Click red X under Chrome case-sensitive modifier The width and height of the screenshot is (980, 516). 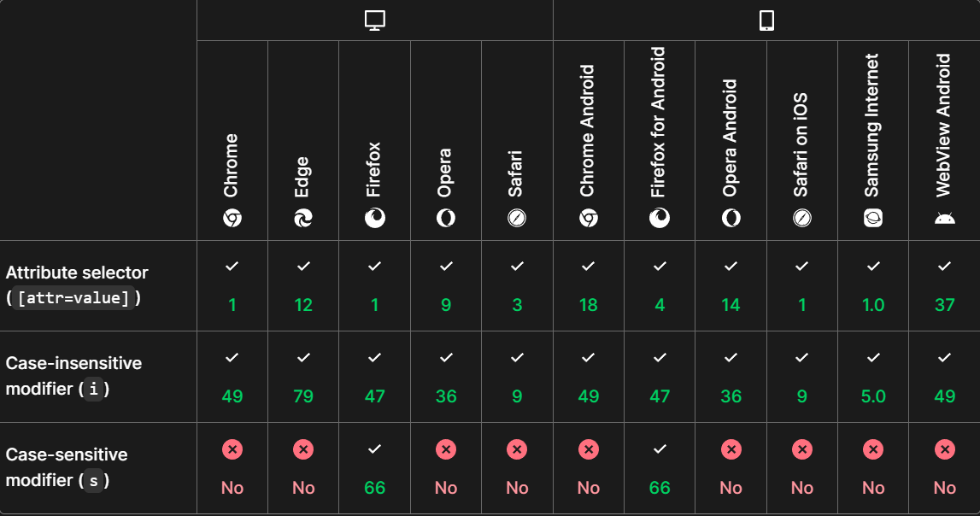pyautogui.click(x=232, y=449)
